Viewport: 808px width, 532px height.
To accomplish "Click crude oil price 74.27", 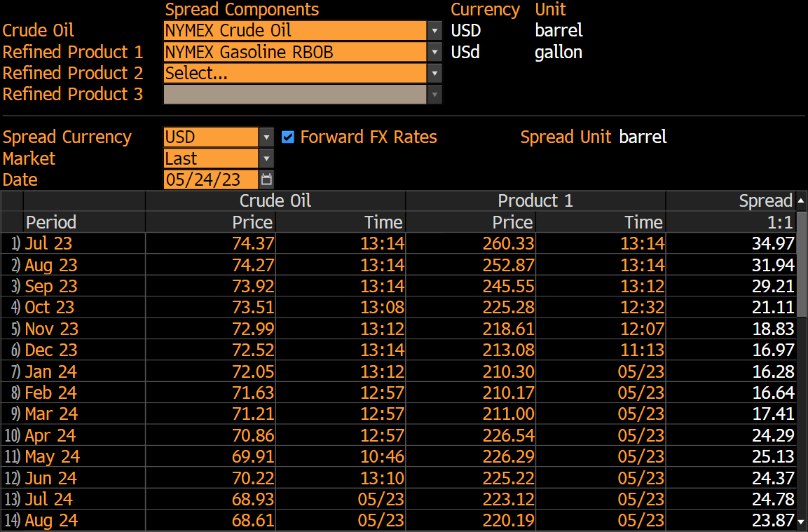I will 253,265.
